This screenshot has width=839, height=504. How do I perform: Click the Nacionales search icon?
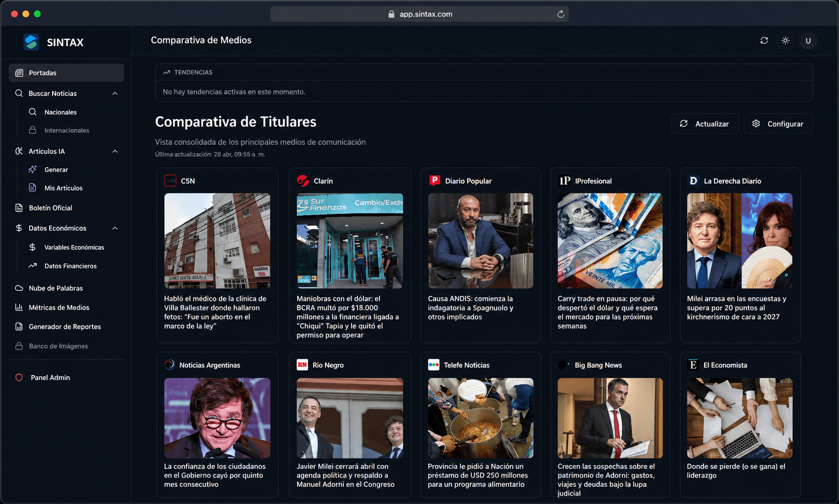(x=33, y=112)
